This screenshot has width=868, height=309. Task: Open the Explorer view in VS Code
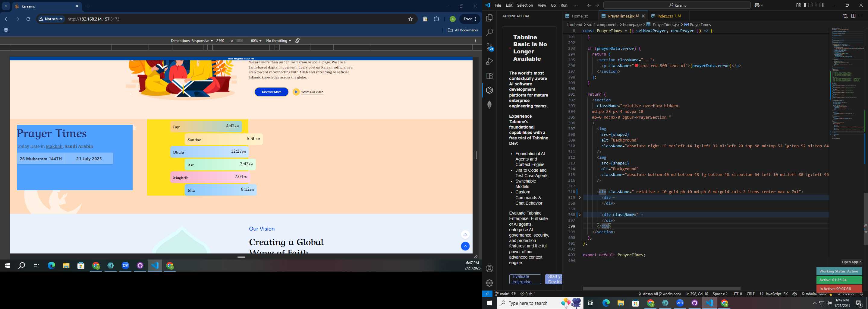point(489,18)
